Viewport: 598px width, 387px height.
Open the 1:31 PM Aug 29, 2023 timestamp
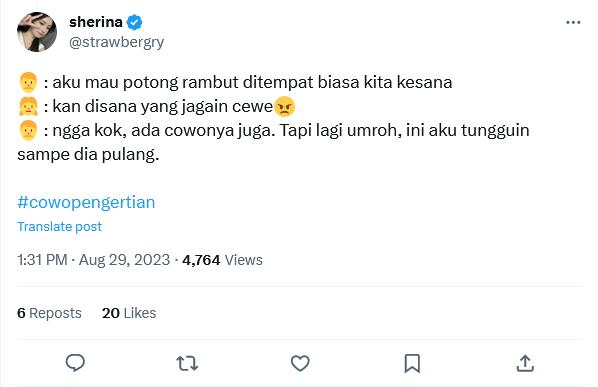(93, 260)
